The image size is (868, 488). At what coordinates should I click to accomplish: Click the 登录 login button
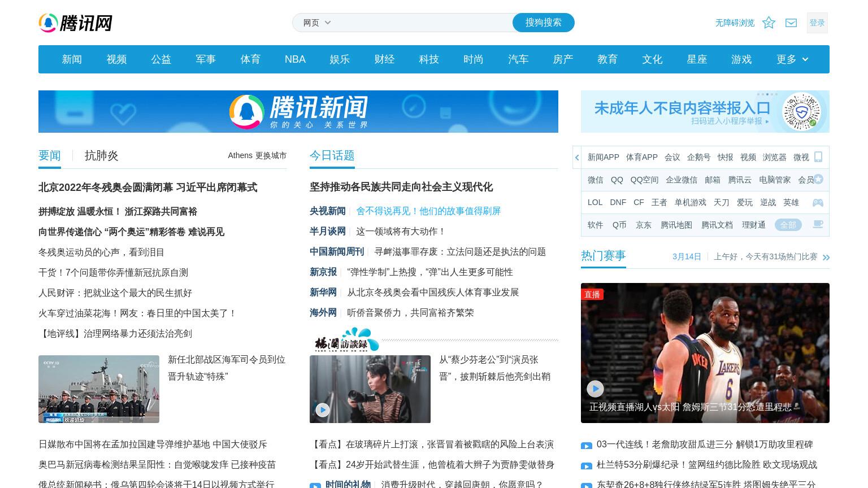click(x=817, y=23)
